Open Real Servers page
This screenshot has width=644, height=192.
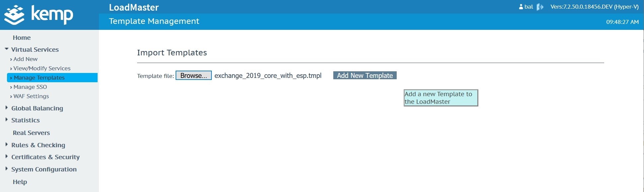(x=31, y=133)
